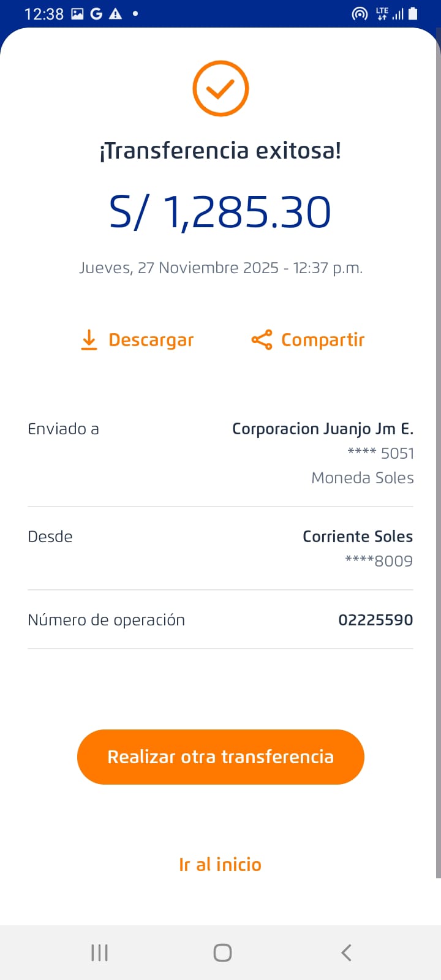The image size is (441, 980).
Task: Tap the transfer date and time text
Action: [221, 268]
